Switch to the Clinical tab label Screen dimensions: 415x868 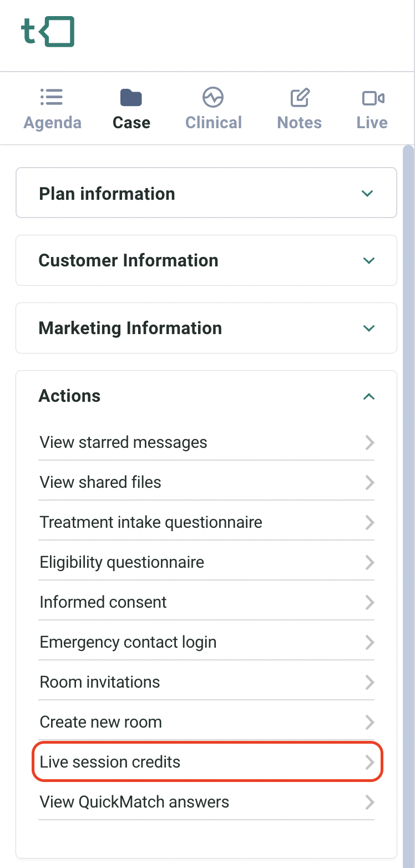pyautogui.click(x=214, y=123)
